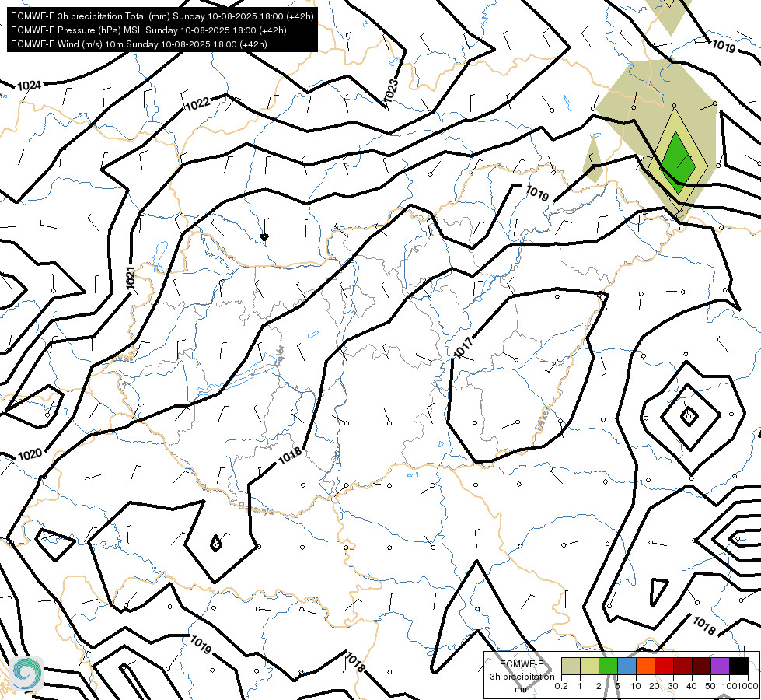Click the 1023 isobar label

point(391,90)
